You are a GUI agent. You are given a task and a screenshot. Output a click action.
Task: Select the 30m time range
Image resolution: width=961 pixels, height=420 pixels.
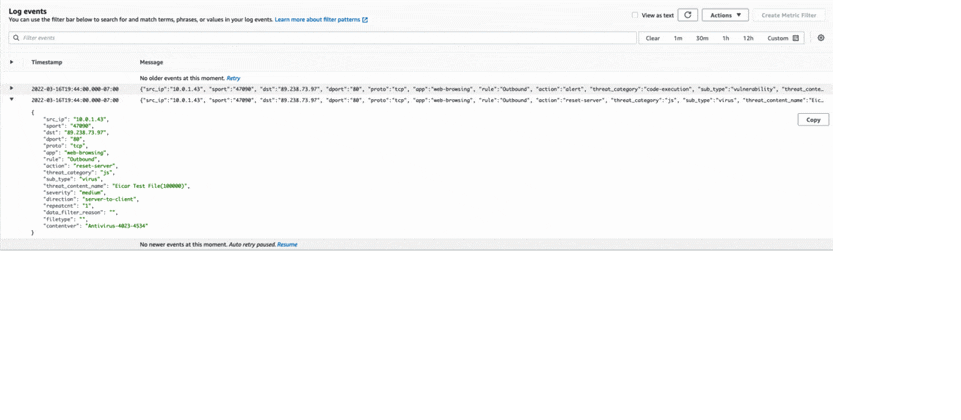click(x=702, y=38)
